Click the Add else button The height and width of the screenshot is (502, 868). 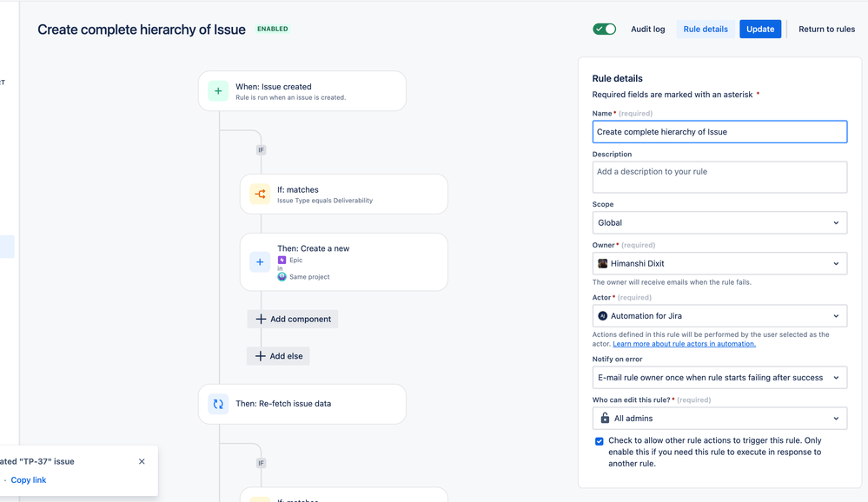278,356
